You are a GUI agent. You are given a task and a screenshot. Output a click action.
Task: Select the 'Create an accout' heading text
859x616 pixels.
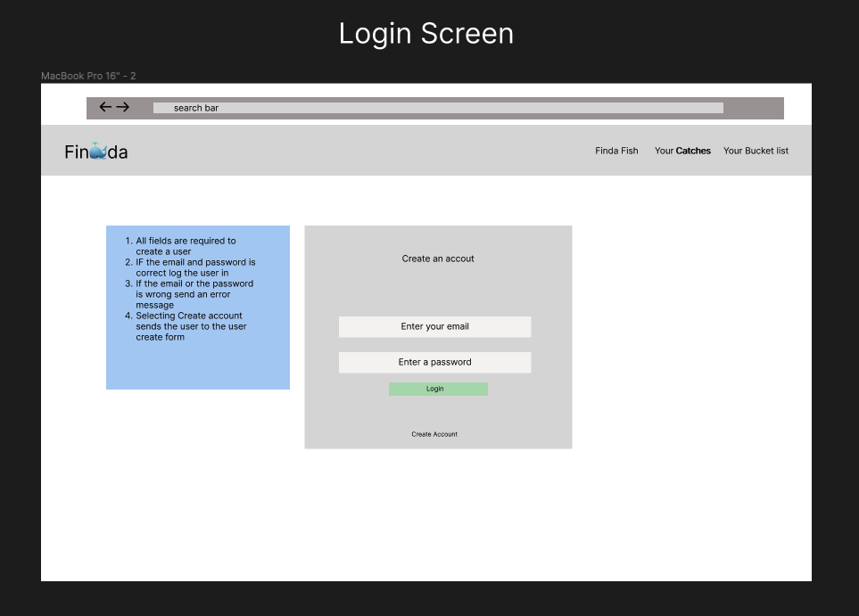click(x=438, y=259)
